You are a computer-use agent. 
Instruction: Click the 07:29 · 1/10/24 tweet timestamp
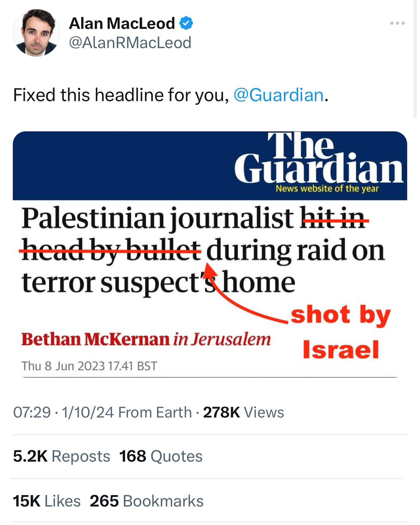coord(63,412)
